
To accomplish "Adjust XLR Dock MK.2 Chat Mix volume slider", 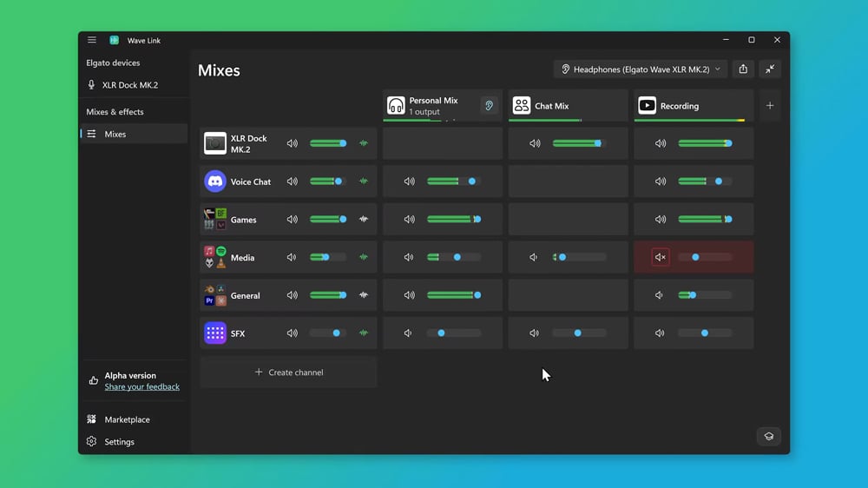I will pos(579,143).
